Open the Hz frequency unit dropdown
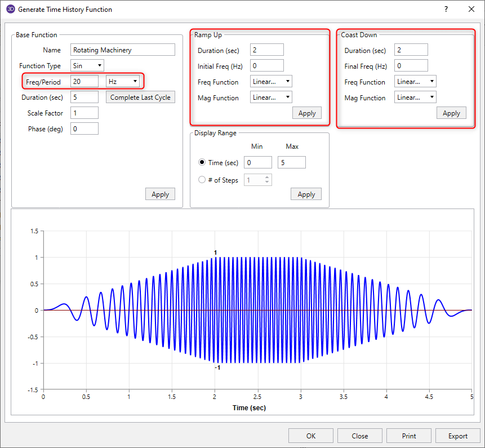Viewport: 485px width, 448px height. [x=123, y=82]
